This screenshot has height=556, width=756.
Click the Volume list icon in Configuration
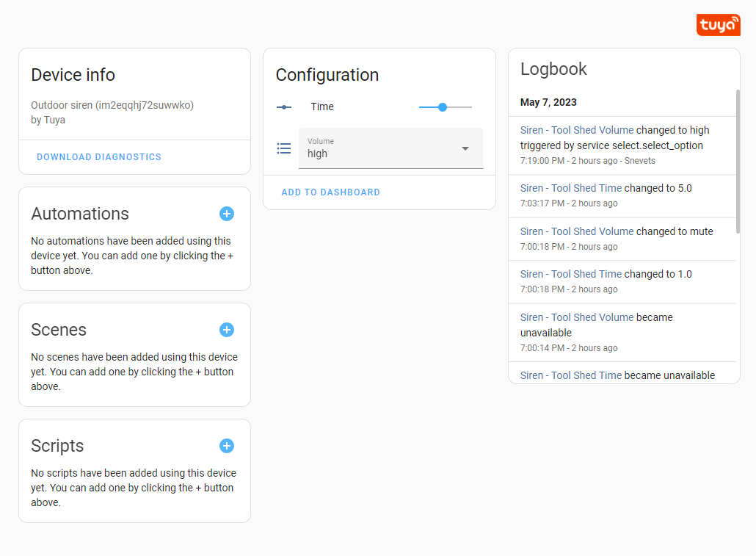pyautogui.click(x=284, y=148)
